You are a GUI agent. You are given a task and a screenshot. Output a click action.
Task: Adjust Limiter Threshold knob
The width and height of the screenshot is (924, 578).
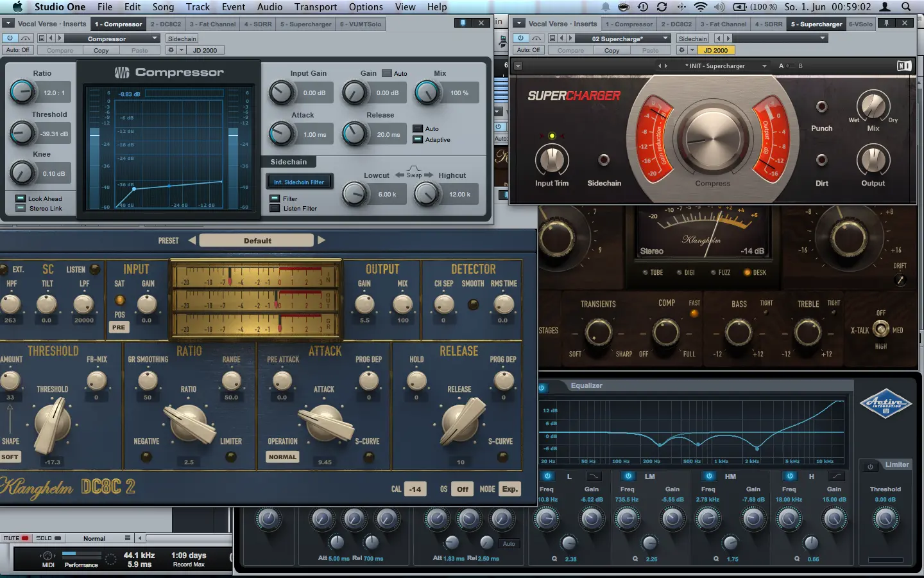(x=886, y=518)
